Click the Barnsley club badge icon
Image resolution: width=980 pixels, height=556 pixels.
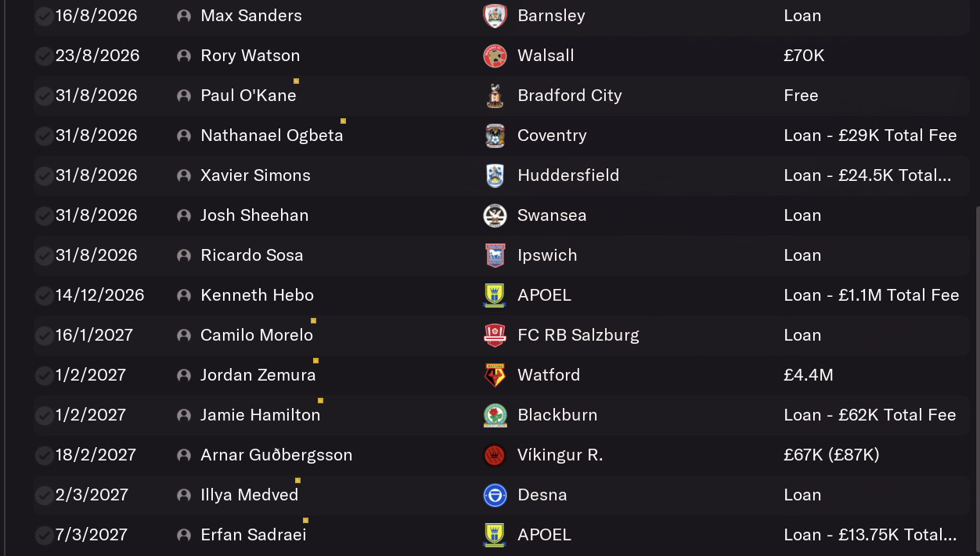[495, 16]
